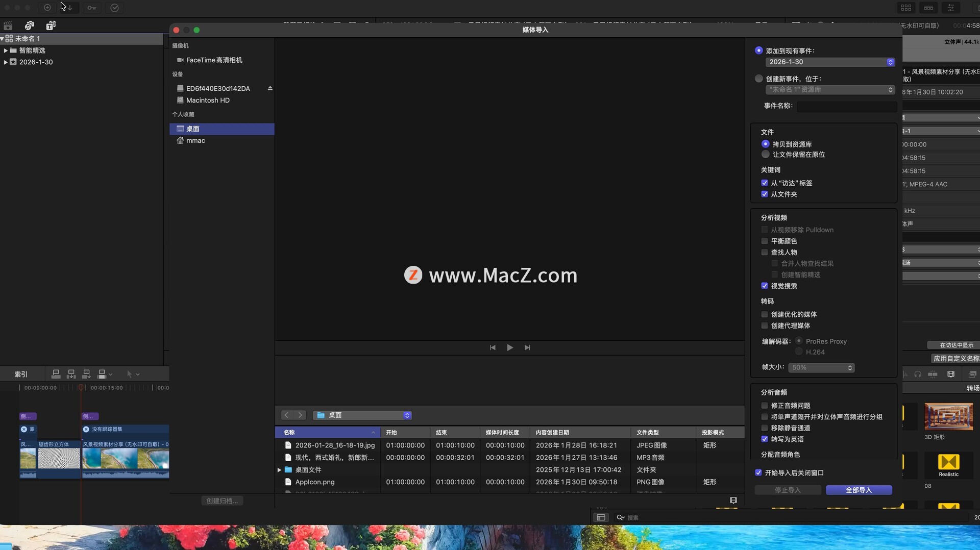Select the FaceTime camera device

tap(214, 60)
